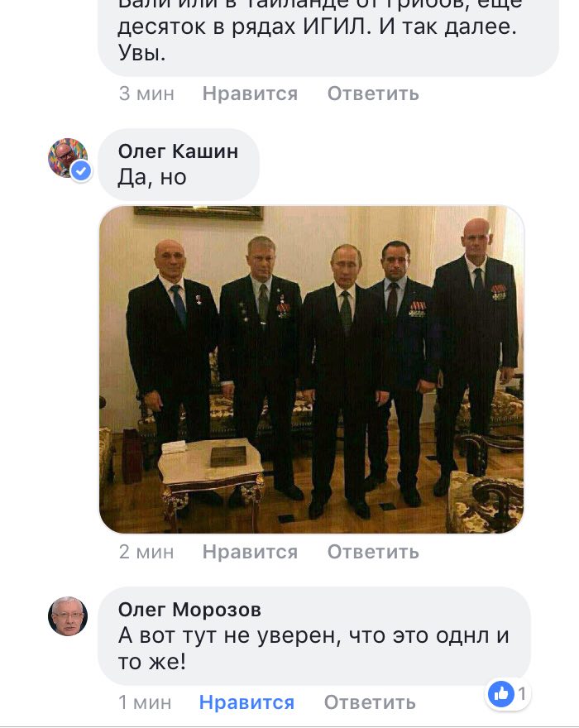View the reaction count next to the thumbs-up
Screen dimensions: 579x728
522,693
